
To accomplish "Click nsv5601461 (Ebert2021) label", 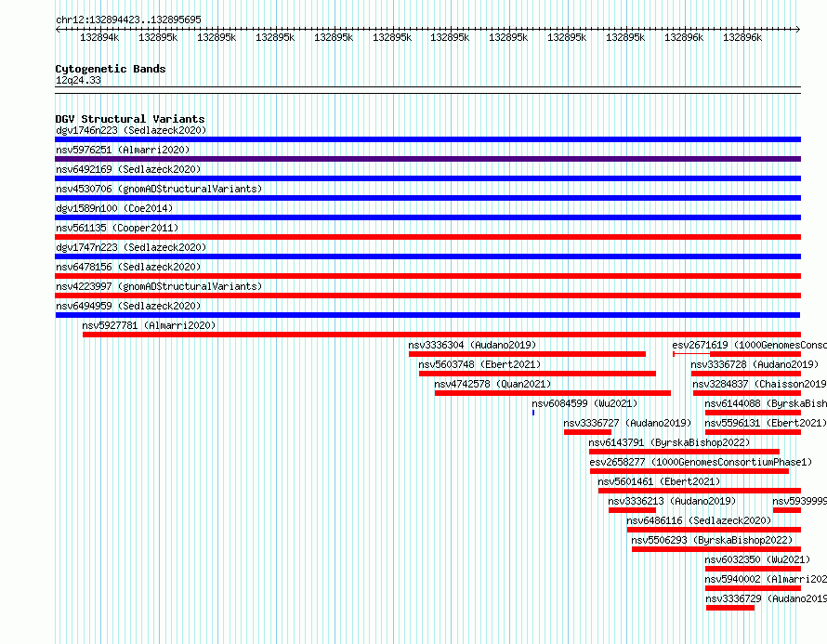I will (659, 481).
